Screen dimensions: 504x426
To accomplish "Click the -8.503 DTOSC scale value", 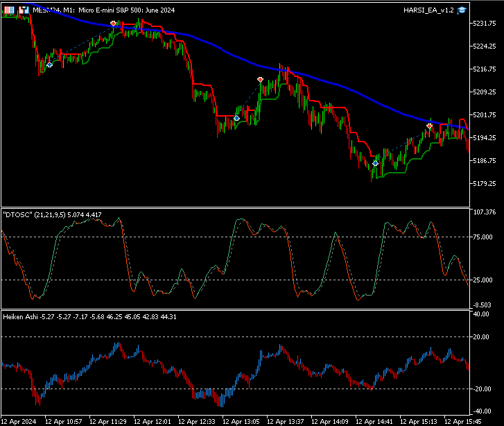I will tap(482, 305).
